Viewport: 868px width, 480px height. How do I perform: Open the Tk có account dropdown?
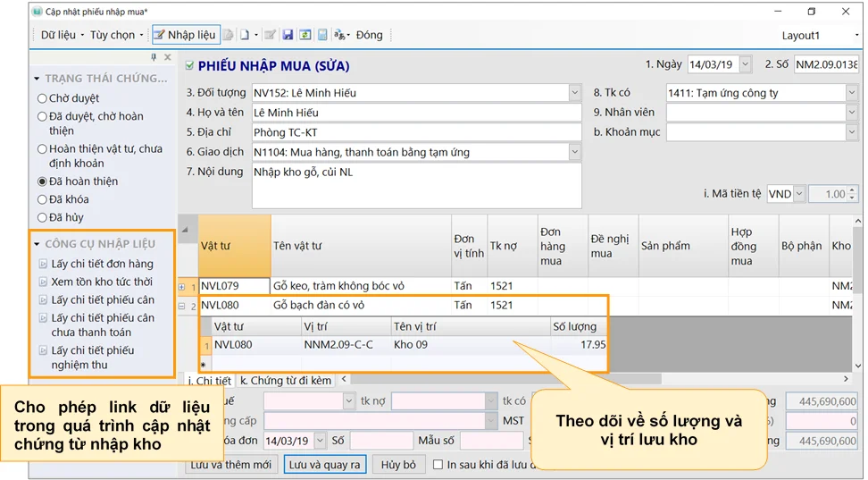(852, 93)
